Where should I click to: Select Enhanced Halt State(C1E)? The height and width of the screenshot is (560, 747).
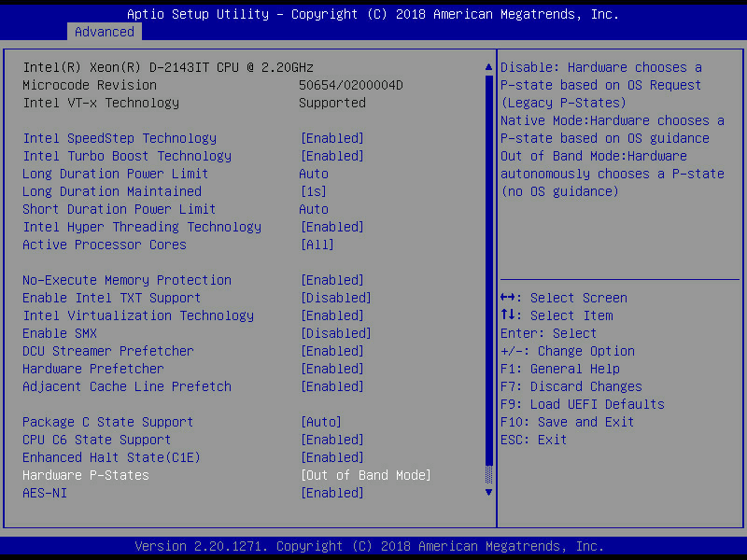point(111,457)
